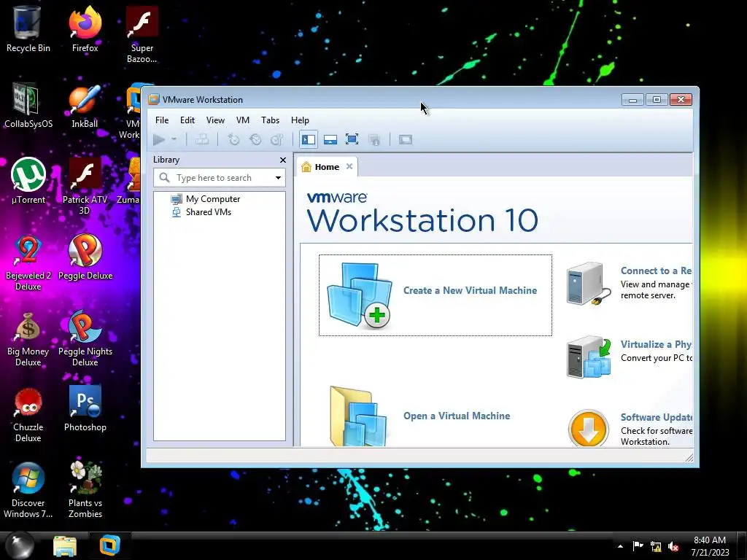This screenshot has height=560, width=747.
Task: Enter full screen mode toolbar icon
Action: pyautogui.click(x=352, y=139)
